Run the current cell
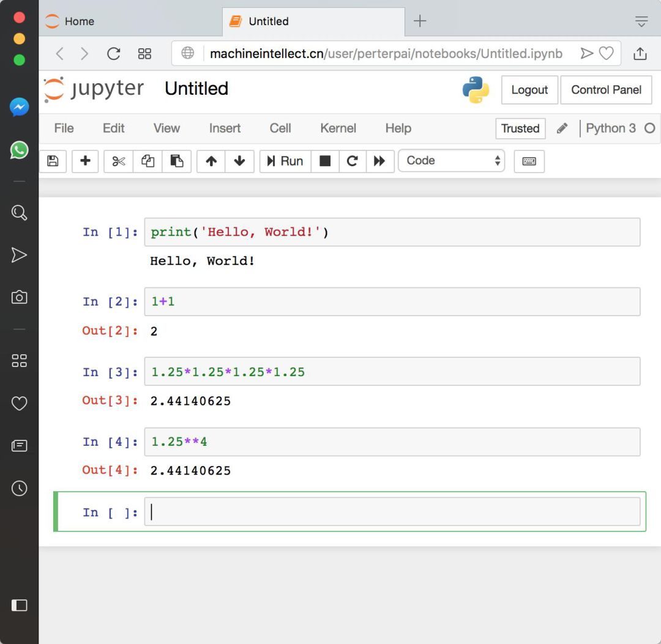 285,161
